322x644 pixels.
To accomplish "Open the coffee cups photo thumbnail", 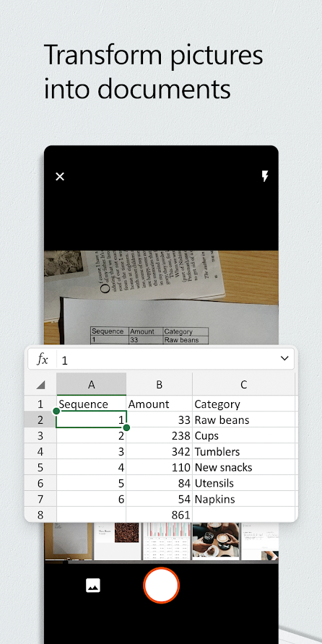I will (216, 541).
